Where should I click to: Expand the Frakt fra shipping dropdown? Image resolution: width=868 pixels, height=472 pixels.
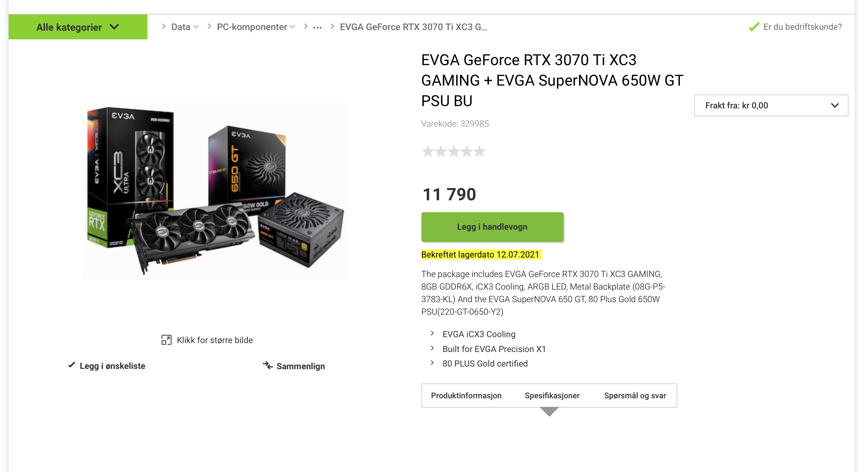tap(771, 105)
